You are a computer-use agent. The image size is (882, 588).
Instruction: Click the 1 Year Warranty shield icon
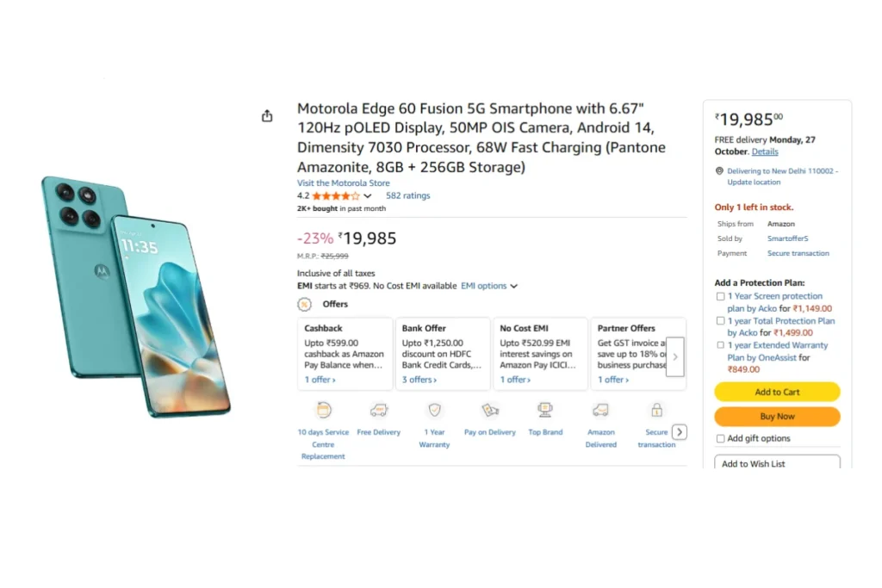pyautogui.click(x=435, y=411)
